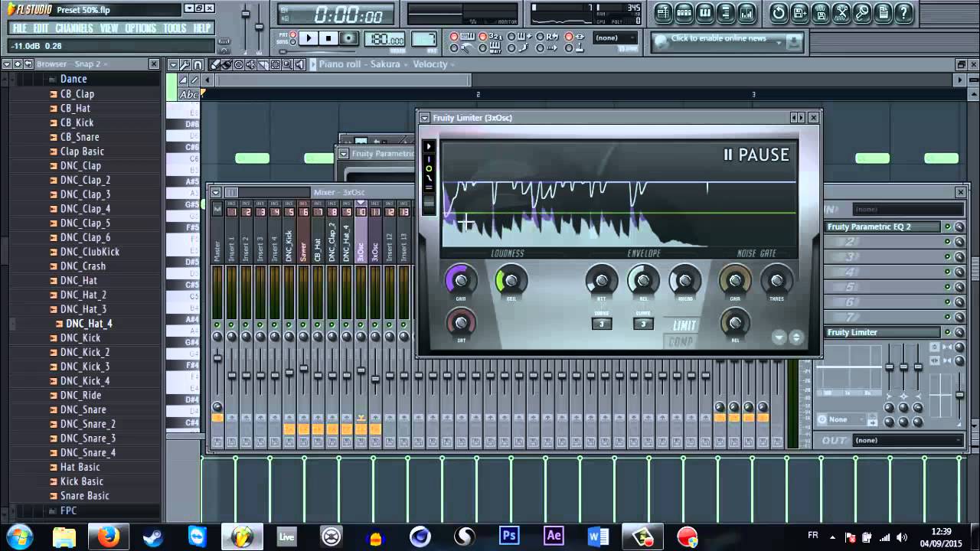
Task: Open Microsoft Word from the taskbar
Action: coord(598,536)
